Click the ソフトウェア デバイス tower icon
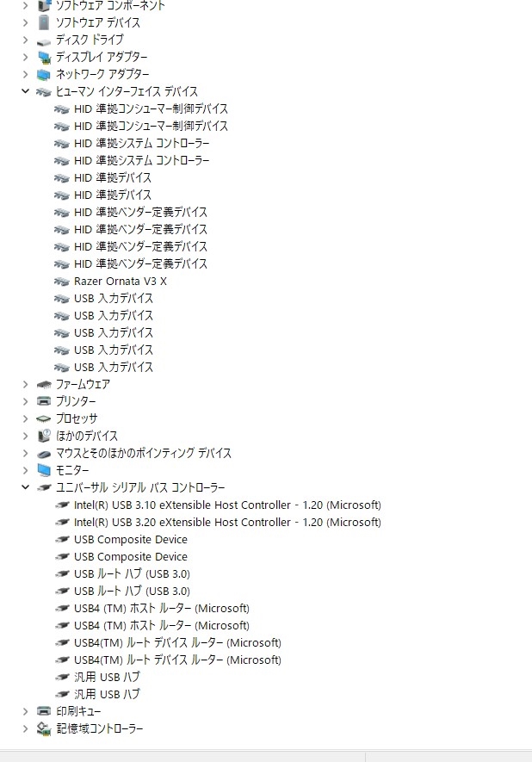The height and width of the screenshot is (762, 532). [x=44, y=22]
